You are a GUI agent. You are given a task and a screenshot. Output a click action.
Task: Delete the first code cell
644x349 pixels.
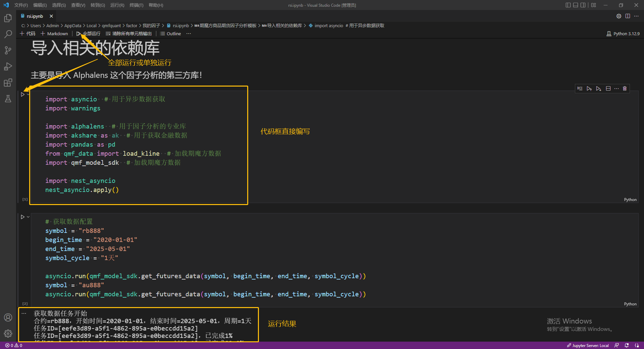(625, 89)
